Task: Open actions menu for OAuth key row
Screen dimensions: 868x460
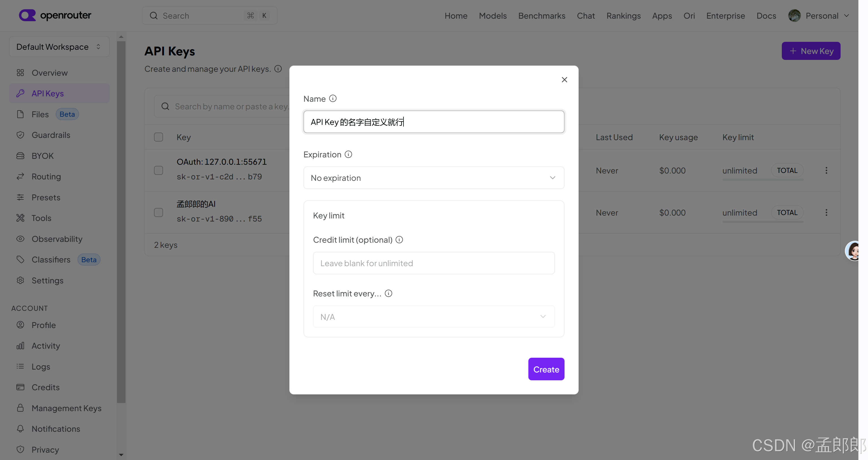Action: [x=826, y=170]
